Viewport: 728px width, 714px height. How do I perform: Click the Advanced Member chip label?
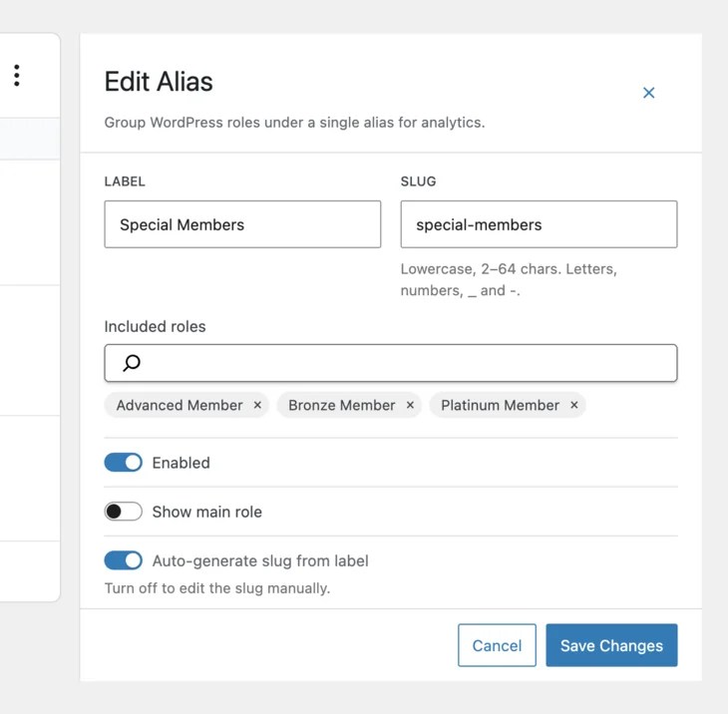[180, 405]
